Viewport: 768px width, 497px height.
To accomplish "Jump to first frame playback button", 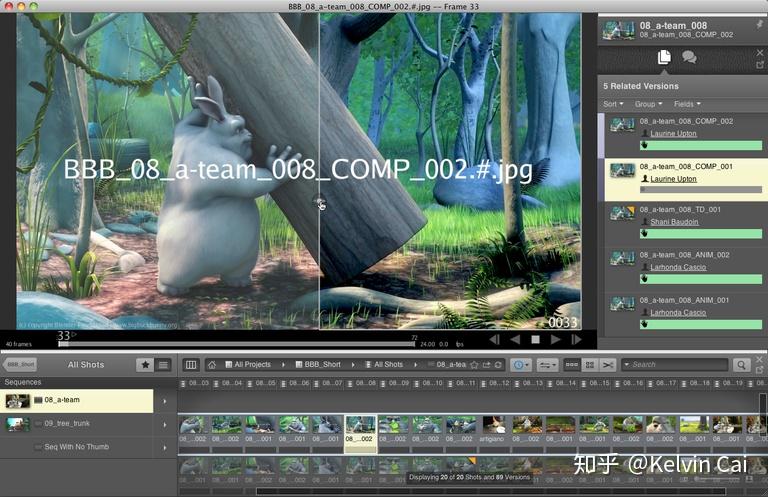I will [x=495, y=339].
